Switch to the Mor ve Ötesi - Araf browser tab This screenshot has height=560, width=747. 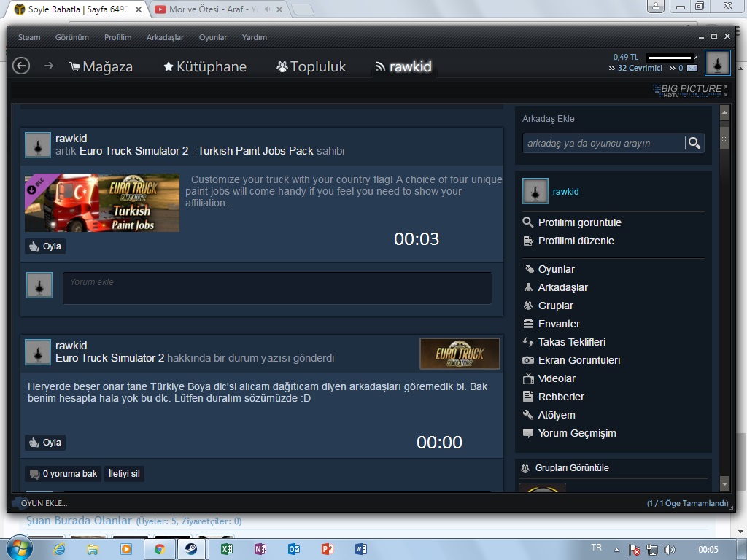point(214,9)
